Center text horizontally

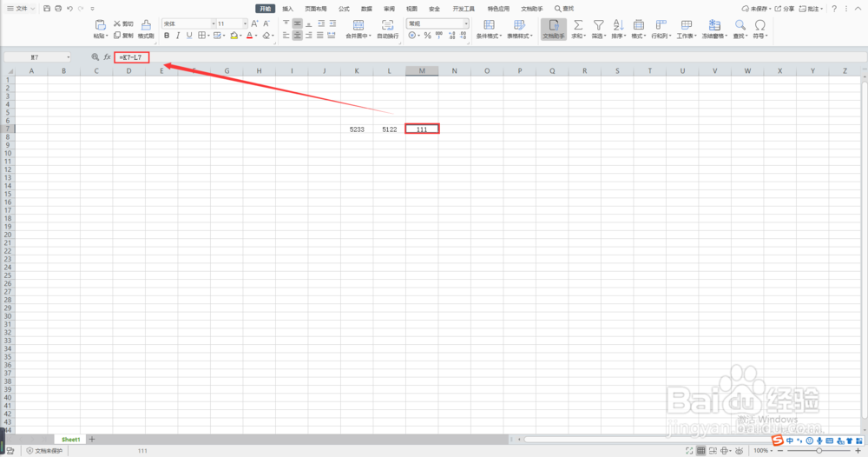pos(297,36)
